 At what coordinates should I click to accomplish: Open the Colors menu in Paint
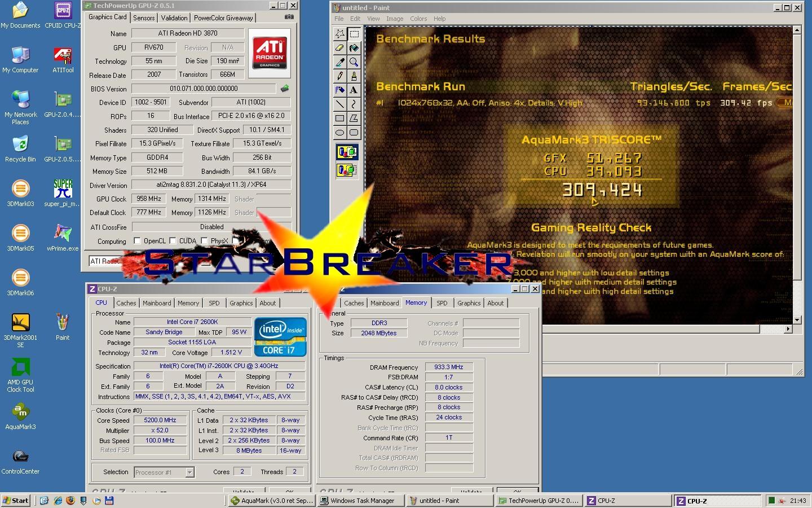pos(418,19)
